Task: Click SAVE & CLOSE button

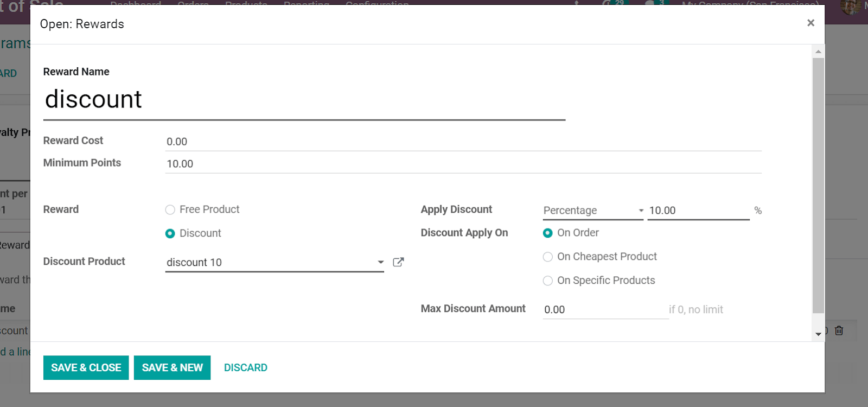Action: point(86,367)
